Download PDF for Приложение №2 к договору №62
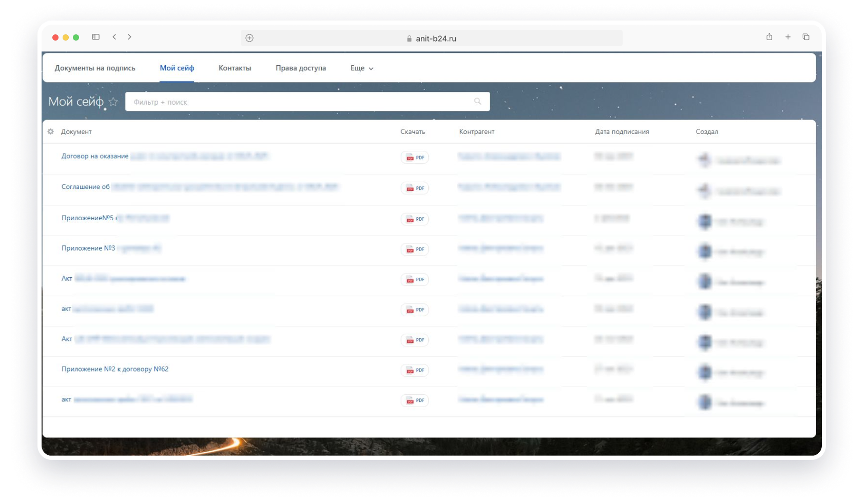Viewport: 868px width, 501px height. click(x=415, y=370)
